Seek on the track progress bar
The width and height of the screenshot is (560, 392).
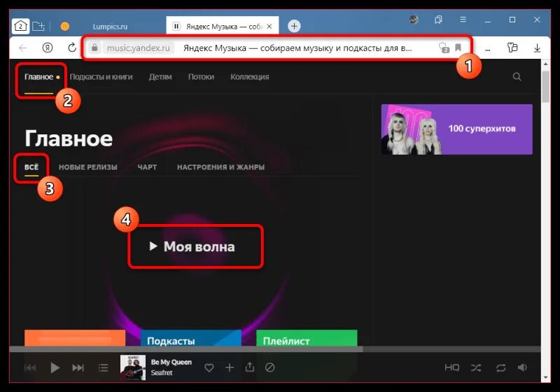(x=274, y=349)
